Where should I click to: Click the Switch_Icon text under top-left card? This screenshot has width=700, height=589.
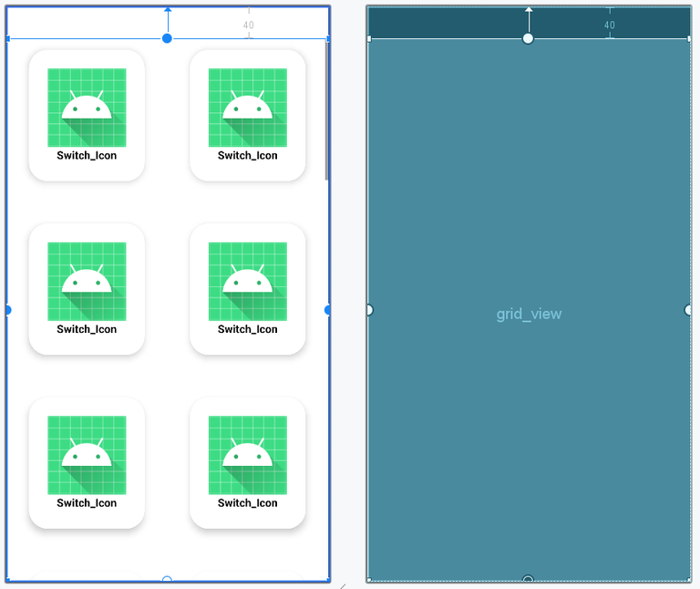[87, 155]
